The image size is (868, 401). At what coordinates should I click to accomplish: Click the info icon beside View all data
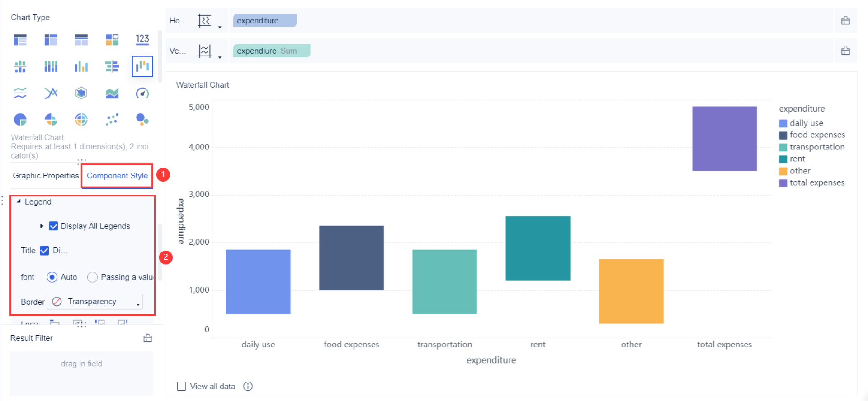coord(248,386)
